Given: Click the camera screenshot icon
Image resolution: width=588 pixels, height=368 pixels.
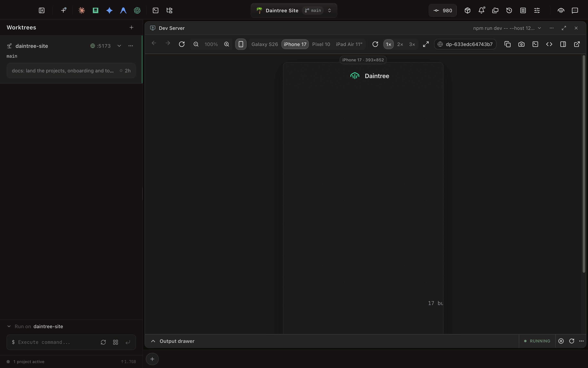Looking at the screenshot, I should point(521,44).
